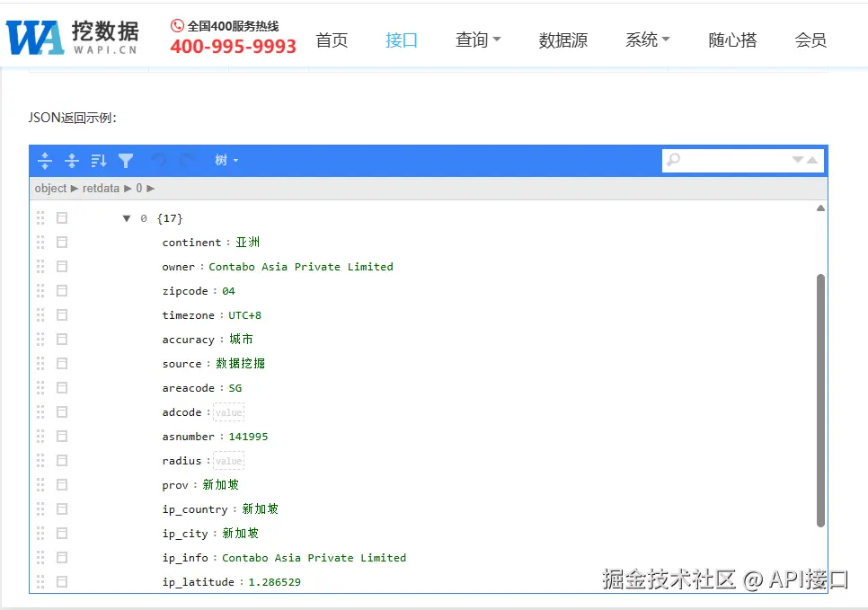This screenshot has height=610, width=868.
Task: Click the hotline number 400-995-9993
Action: tap(233, 47)
